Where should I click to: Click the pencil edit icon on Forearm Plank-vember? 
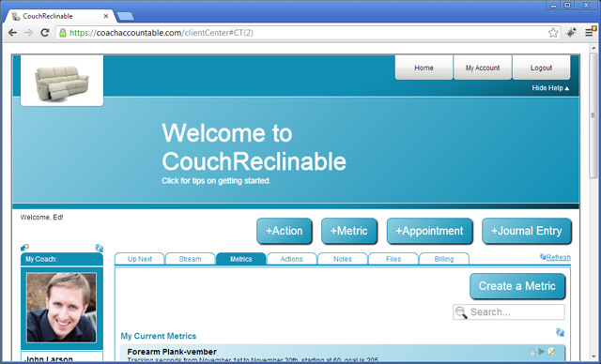pos(551,351)
